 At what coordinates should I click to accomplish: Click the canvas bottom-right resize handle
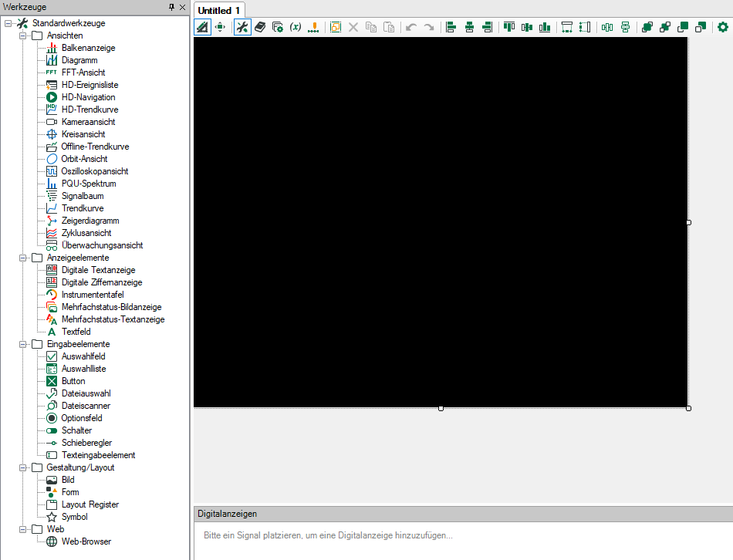point(688,408)
